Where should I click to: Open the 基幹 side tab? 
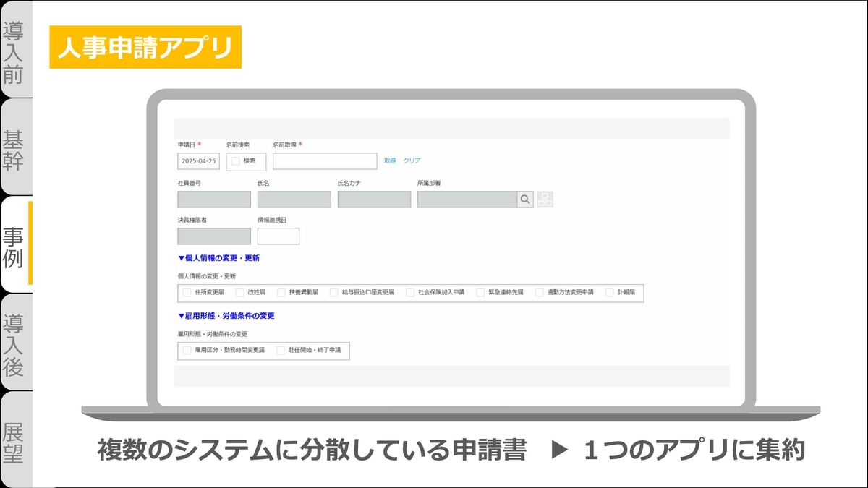point(14,150)
